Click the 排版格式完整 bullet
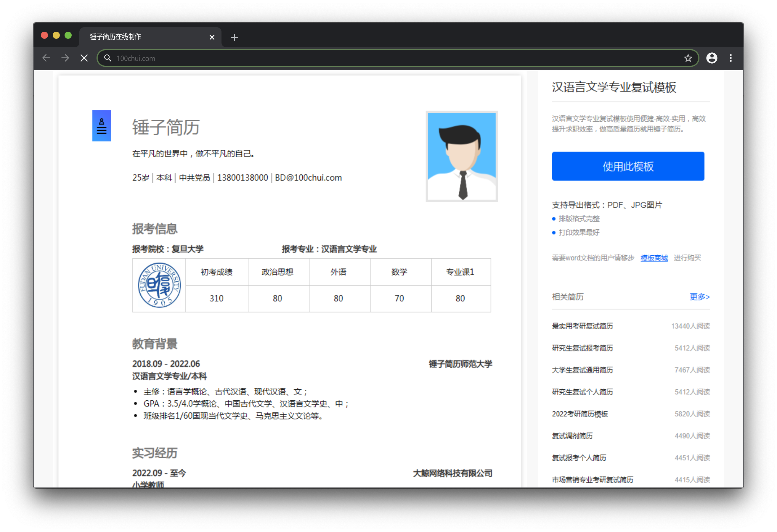Screen dimensions: 777x532 click(x=579, y=219)
